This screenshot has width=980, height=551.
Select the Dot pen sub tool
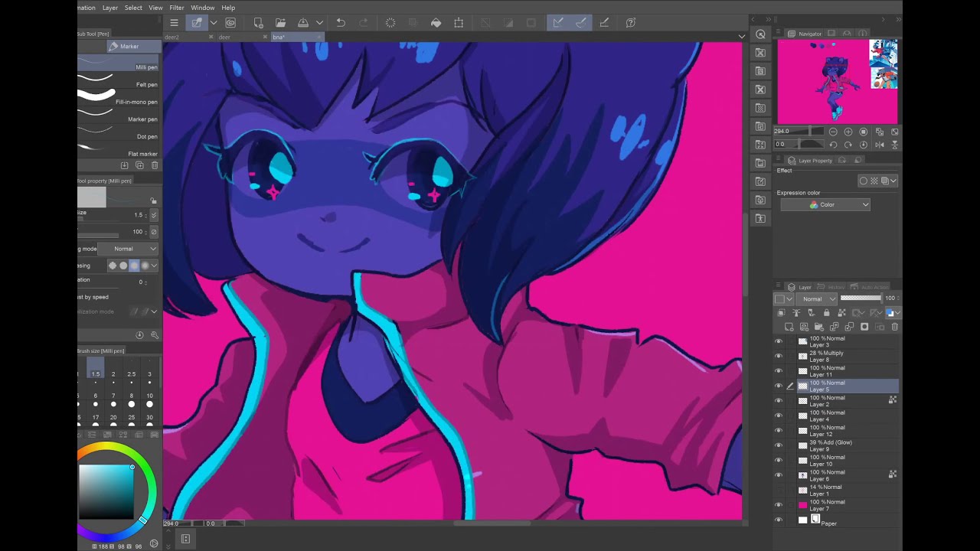[x=119, y=134]
